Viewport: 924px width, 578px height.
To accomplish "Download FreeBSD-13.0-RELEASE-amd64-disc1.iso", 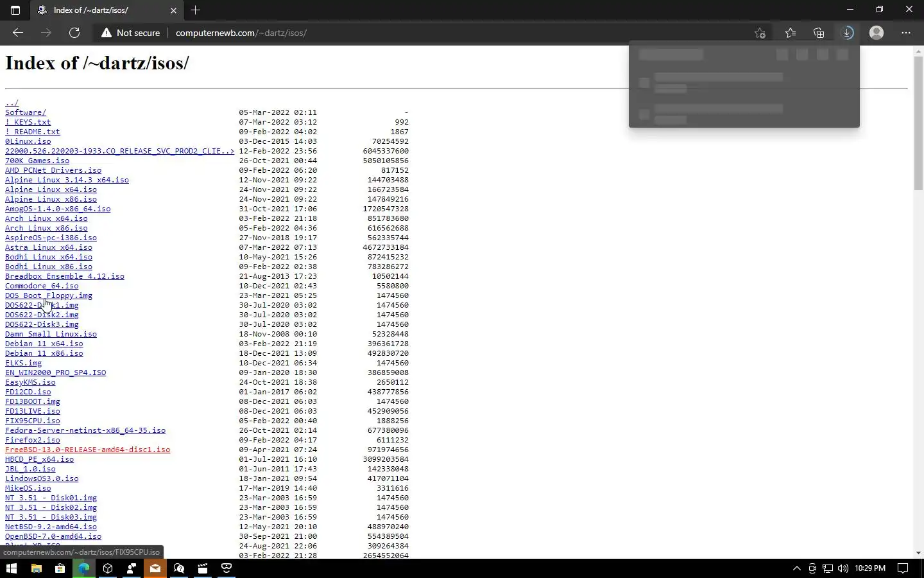I will click(x=88, y=450).
